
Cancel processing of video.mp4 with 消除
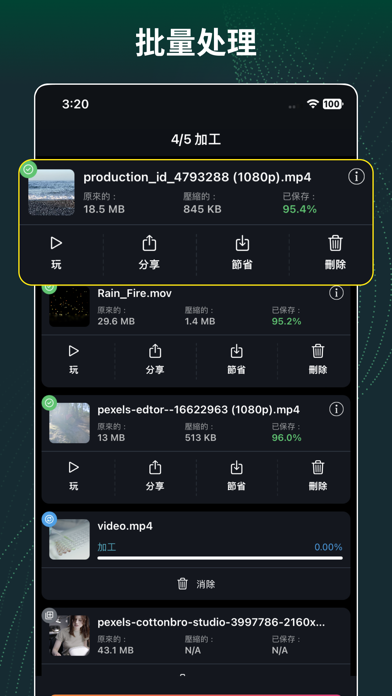pos(196,584)
